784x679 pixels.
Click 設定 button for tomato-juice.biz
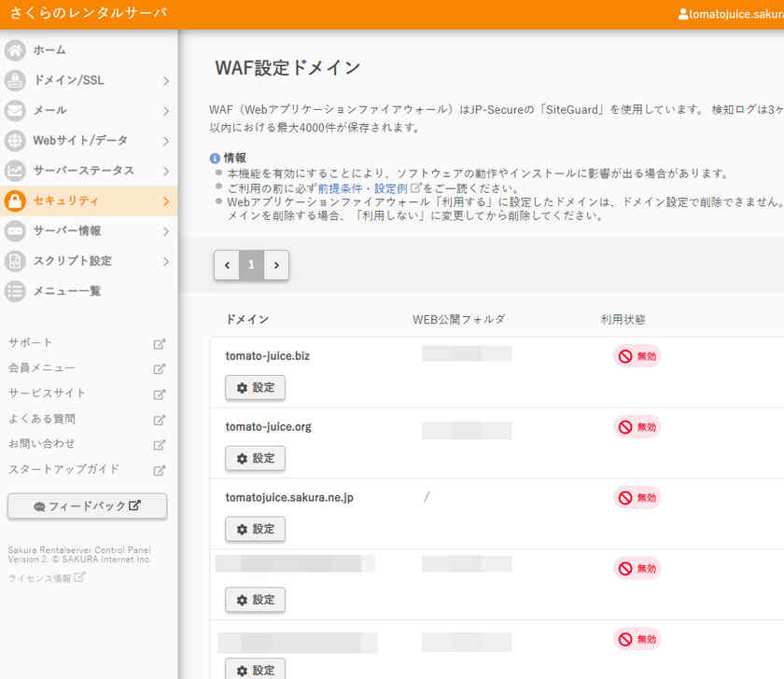click(255, 388)
